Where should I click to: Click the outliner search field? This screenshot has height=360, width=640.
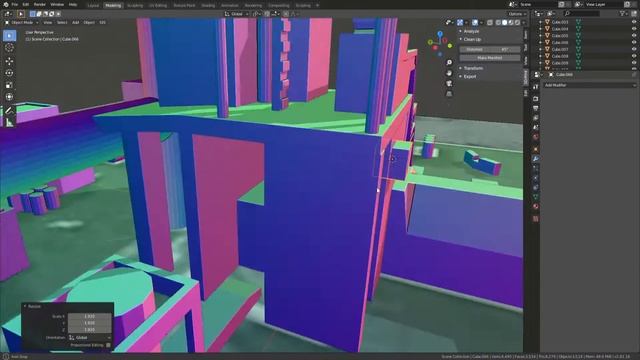(x=581, y=13)
